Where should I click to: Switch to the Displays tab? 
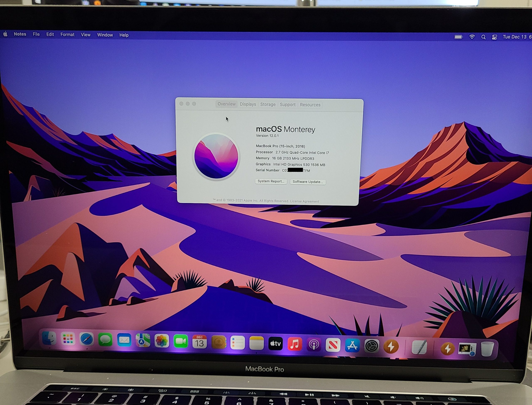click(x=248, y=104)
